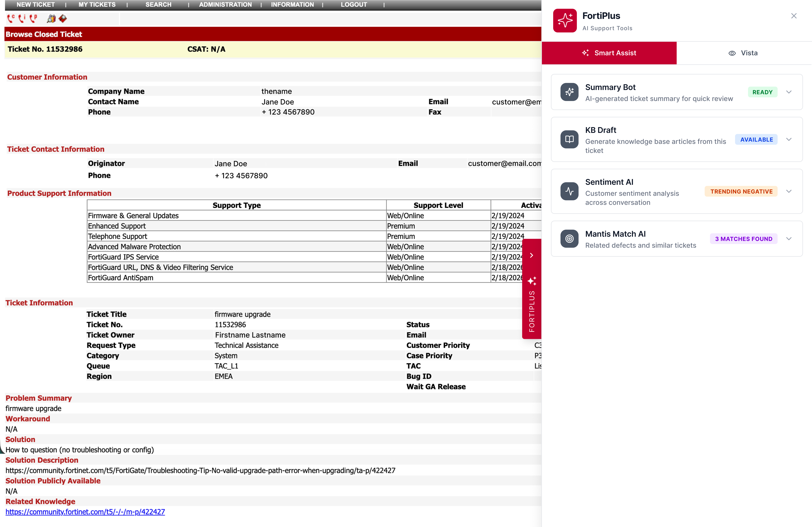Screen dimensions: 812x527
Task: Click the phone icon marked 'i'
Action: point(22,18)
